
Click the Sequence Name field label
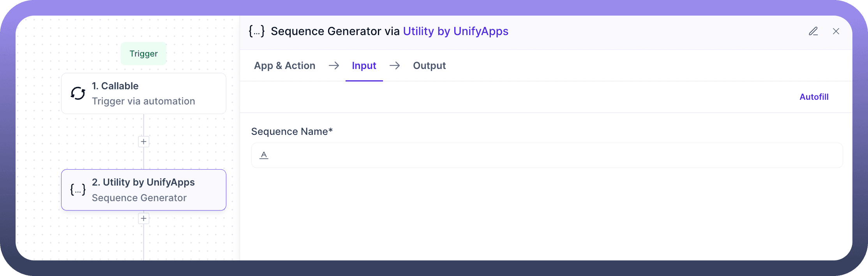coord(291,131)
